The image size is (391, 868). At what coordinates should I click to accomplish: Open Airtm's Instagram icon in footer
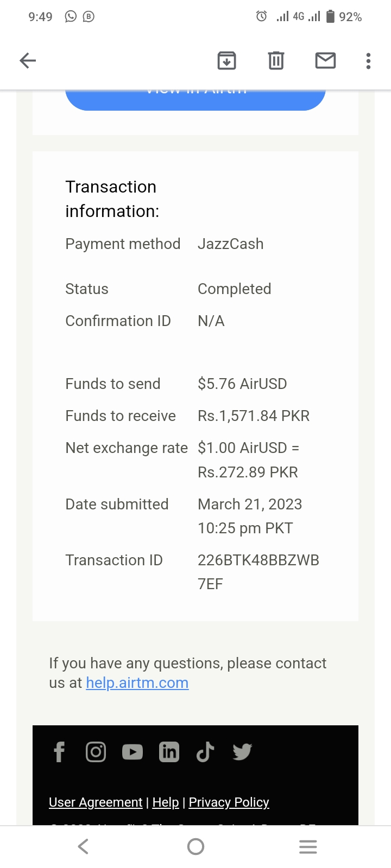pyautogui.click(x=96, y=752)
